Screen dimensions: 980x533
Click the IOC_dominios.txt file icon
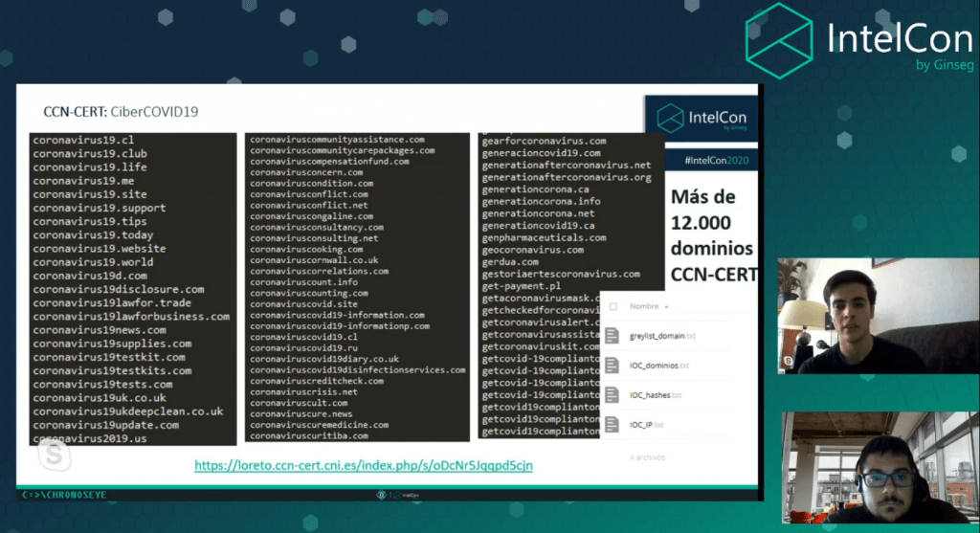612,365
